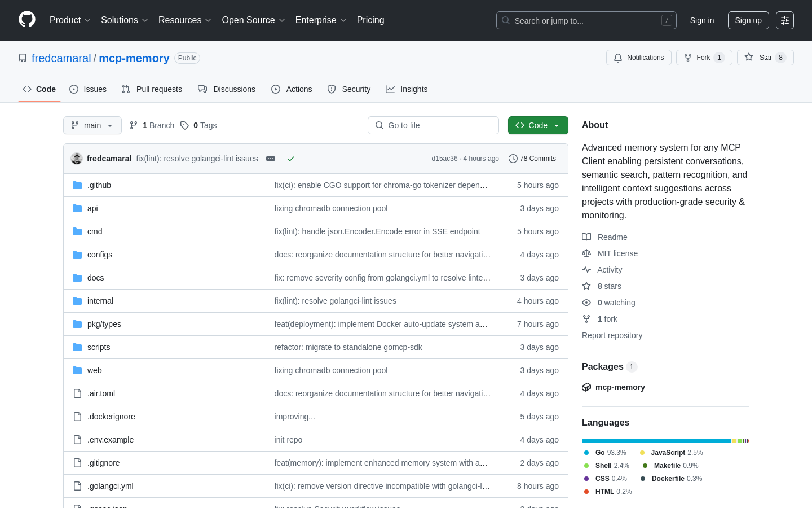812x508 pixels.
Task: Open the Open Source dropdown menu
Action: pyautogui.click(x=254, y=20)
